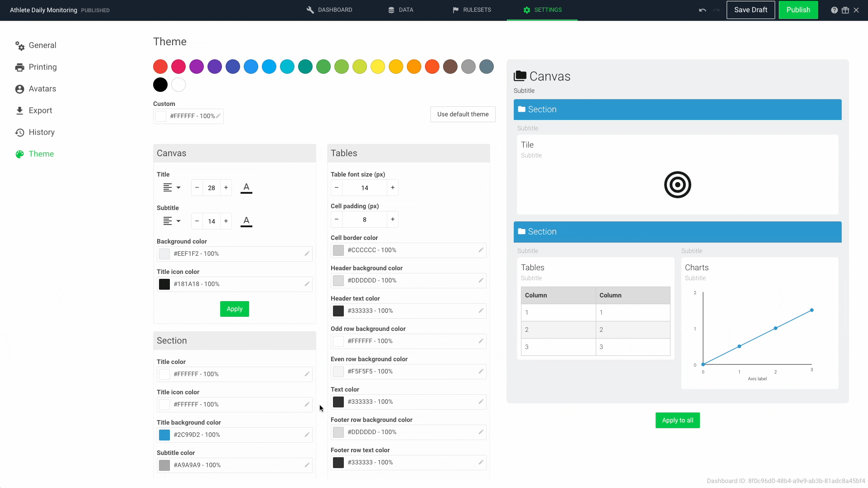Viewport: 868px width, 488px height.
Task: Click the Use default theme button
Action: [463, 114]
